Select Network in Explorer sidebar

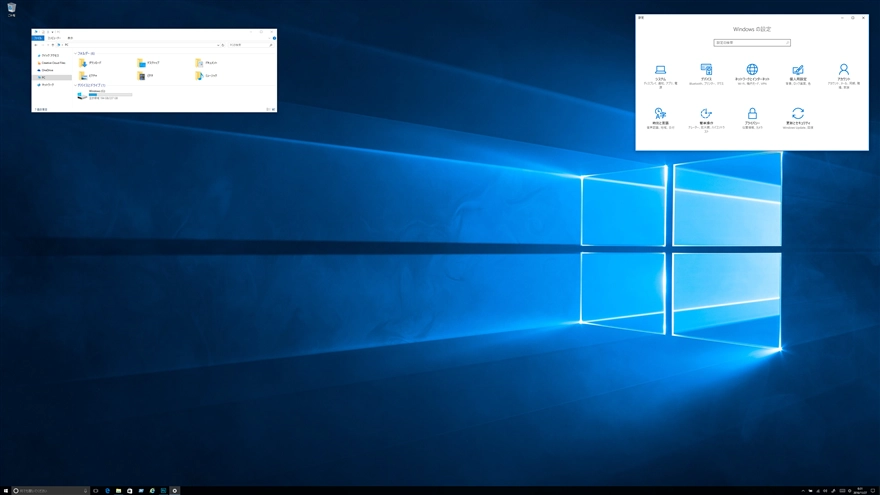click(x=45, y=85)
